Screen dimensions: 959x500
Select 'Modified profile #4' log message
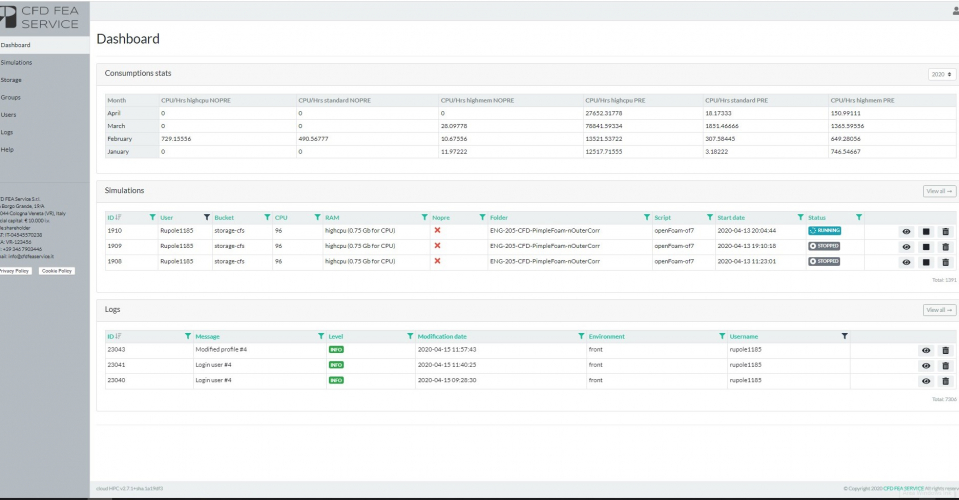[221, 350]
